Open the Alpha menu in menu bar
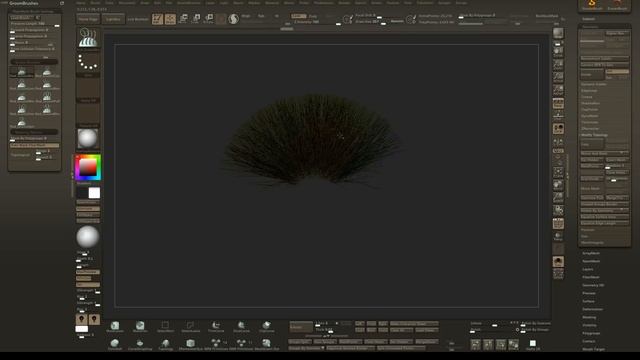 [x=81, y=3]
